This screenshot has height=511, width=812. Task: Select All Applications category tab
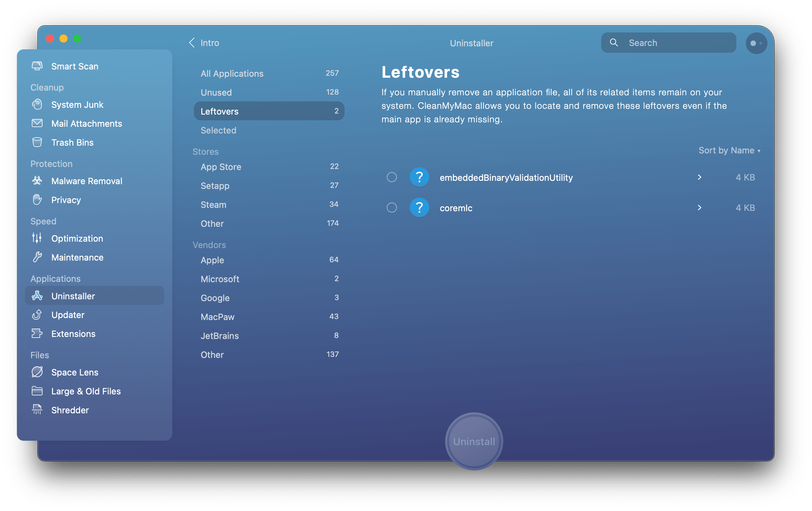[232, 74]
